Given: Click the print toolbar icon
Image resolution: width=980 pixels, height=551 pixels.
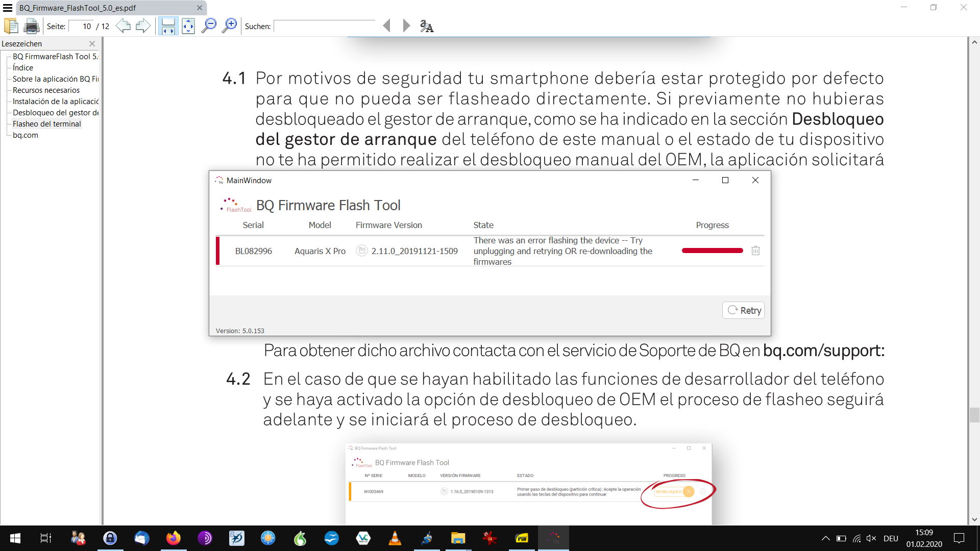Looking at the screenshot, I should pos(32,26).
